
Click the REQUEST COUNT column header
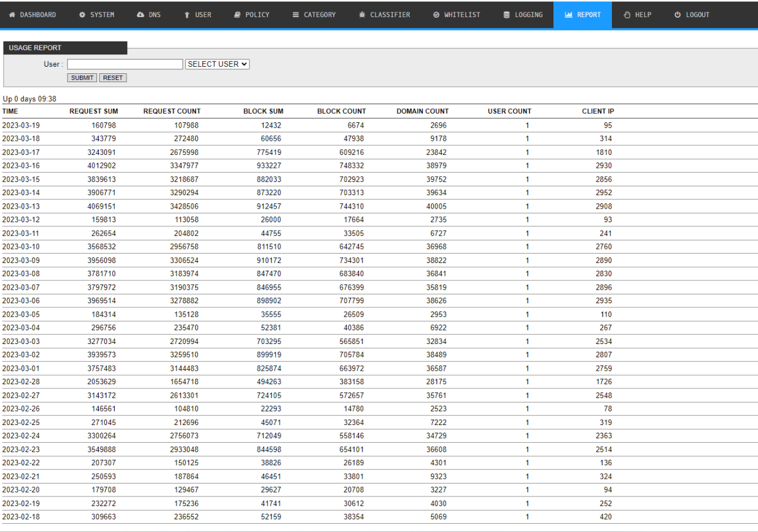click(x=172, y=111)
